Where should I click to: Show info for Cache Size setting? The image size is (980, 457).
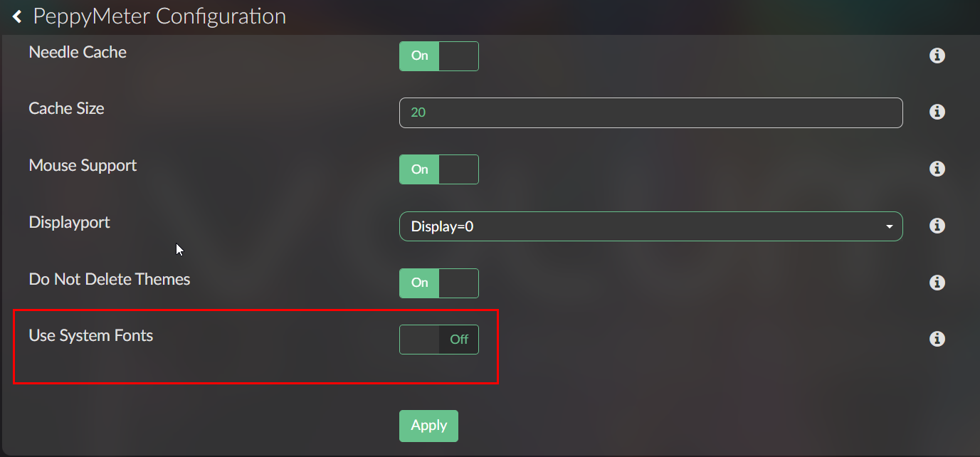937,112
